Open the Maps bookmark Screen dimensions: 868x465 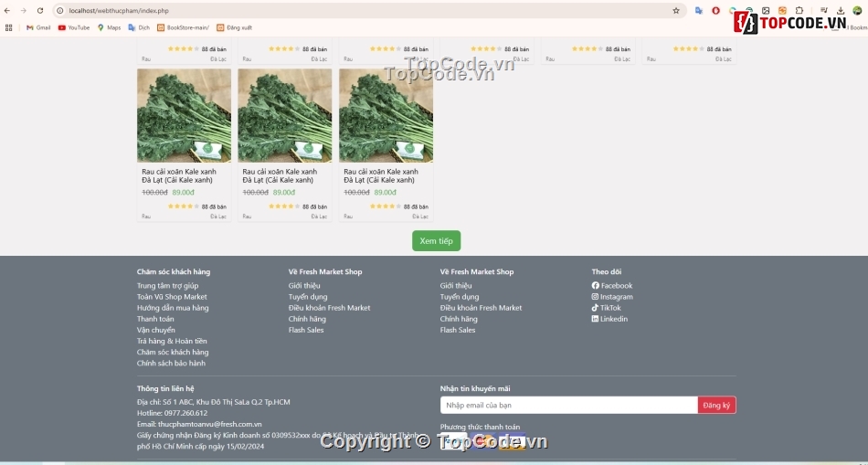point(109,27)
